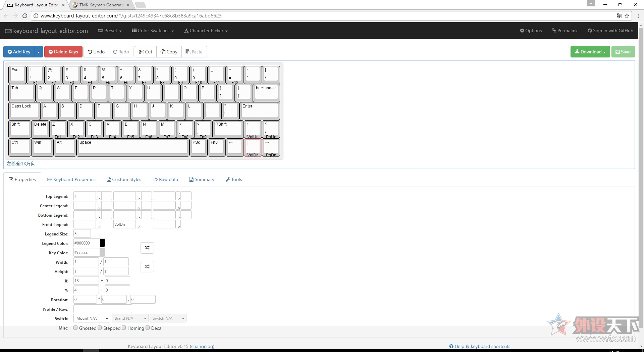Go back using browser back arrow

(6, 16)
